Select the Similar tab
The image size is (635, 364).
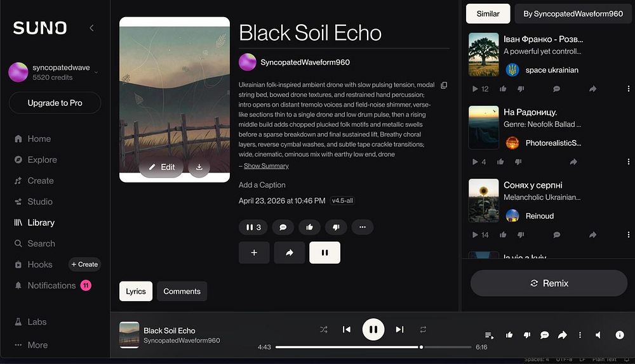(x=488, y=14)
